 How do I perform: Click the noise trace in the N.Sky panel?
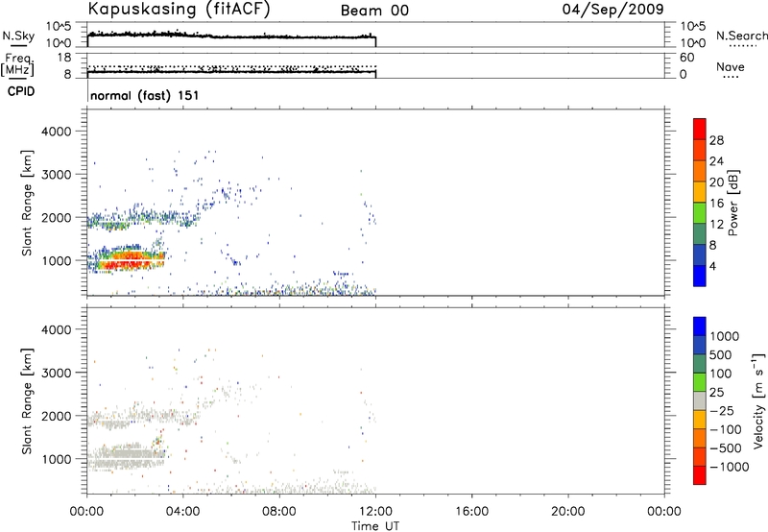[x=231, y=36]
